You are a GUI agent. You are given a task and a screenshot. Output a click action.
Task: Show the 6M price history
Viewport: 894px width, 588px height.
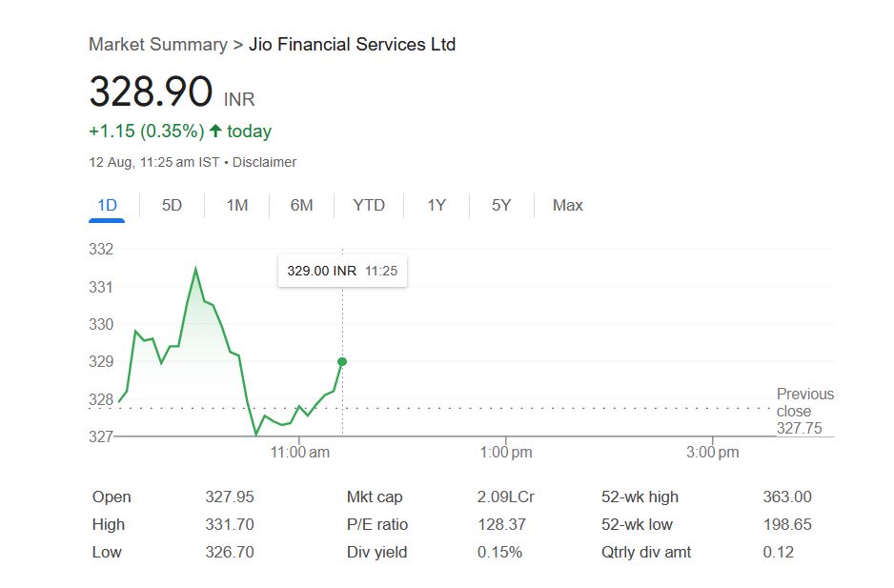coord(301,206)
